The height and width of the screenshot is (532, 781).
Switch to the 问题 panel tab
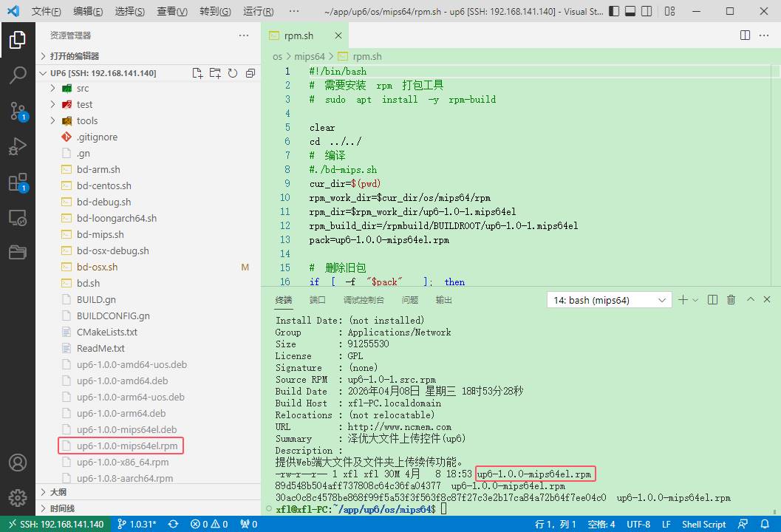point(409,300)
